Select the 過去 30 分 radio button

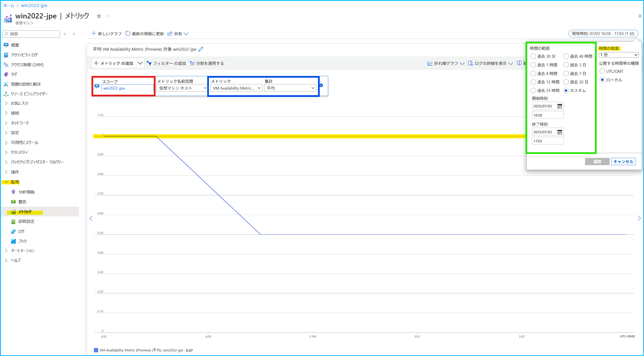(533, 56)
